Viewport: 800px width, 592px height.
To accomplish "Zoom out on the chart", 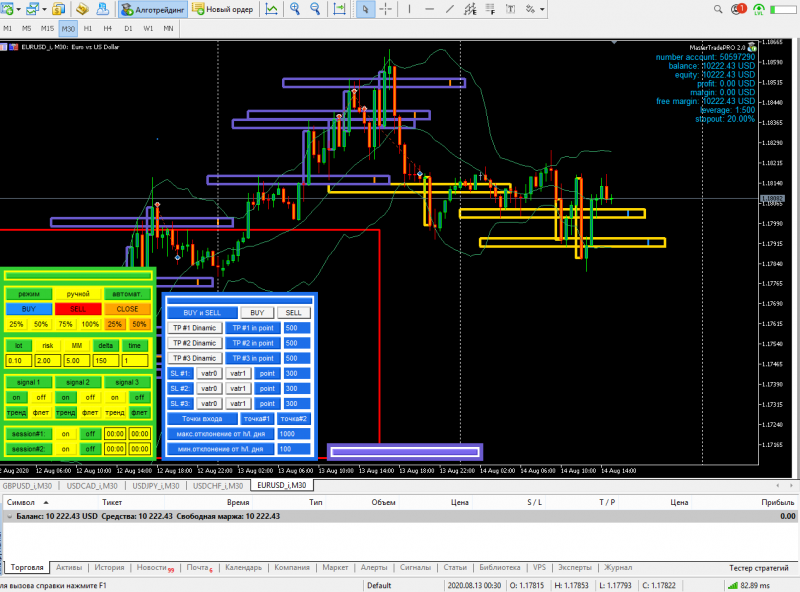I will coord(315,9).
